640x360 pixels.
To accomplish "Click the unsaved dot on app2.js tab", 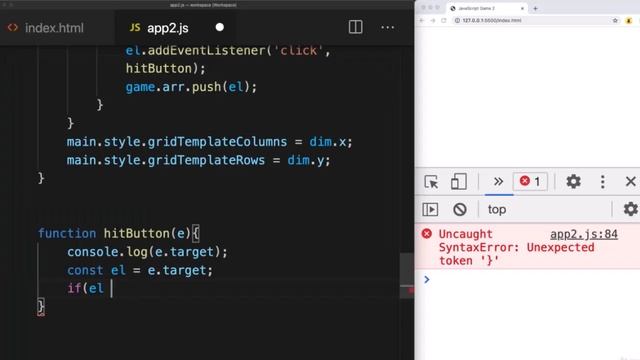I will coord(220,27).
